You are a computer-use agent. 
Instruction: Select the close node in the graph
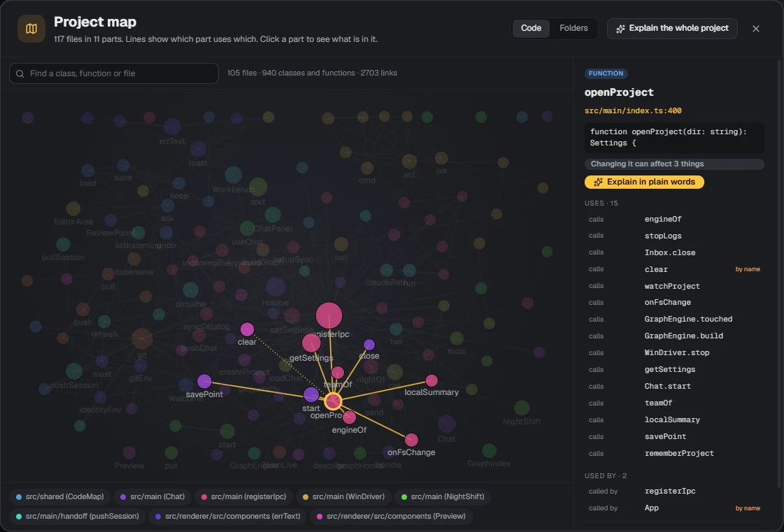pyautogui.click(x=369, y=345)
